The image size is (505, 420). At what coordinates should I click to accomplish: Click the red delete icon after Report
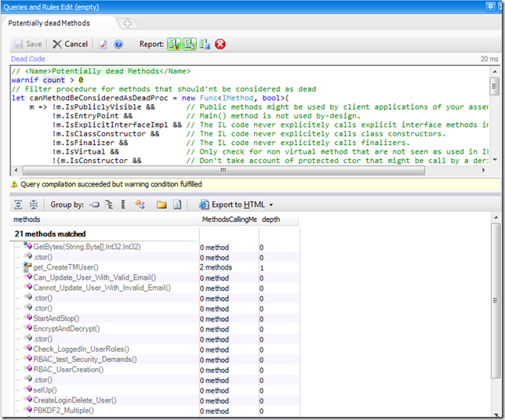[220, 45]
